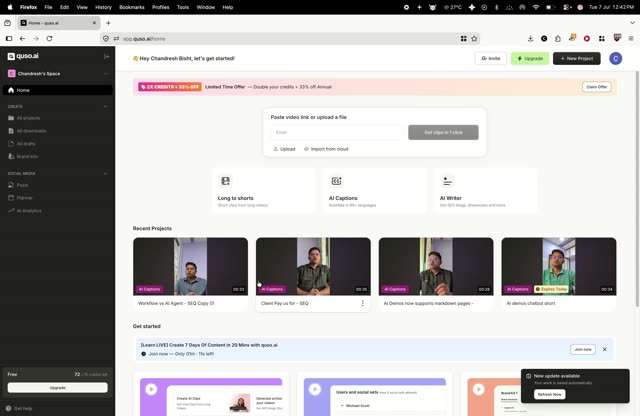
Task: Open the Home sidebar item
Action: [58, 90]
